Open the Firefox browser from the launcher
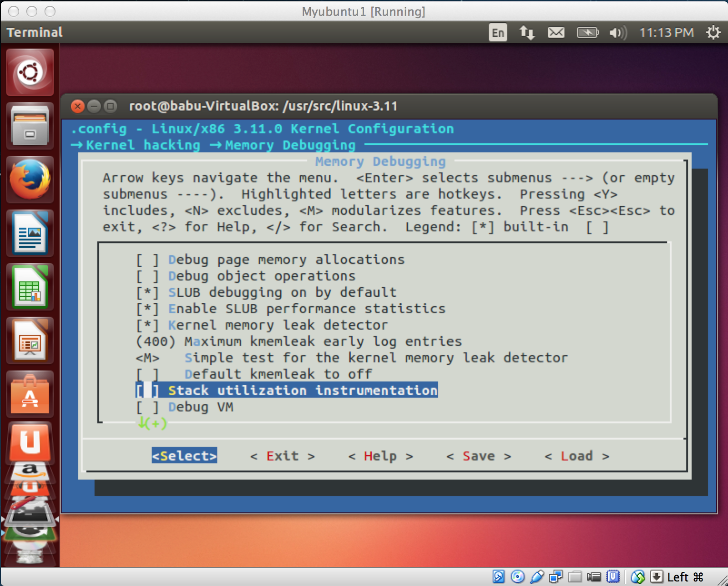The height and width of the screenshot is (586, 728). pos(29,178)
